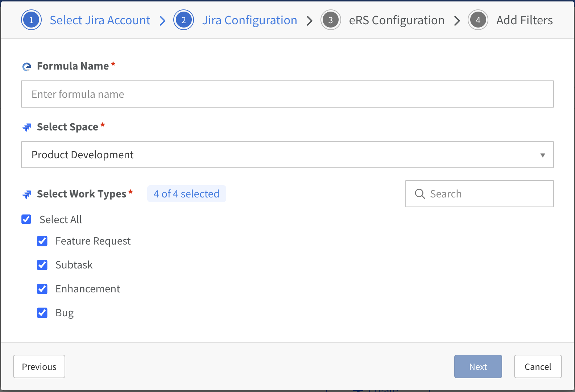Click the 'Bug' label text
This screenshot has width=575, height=392.
click(65, 313)
